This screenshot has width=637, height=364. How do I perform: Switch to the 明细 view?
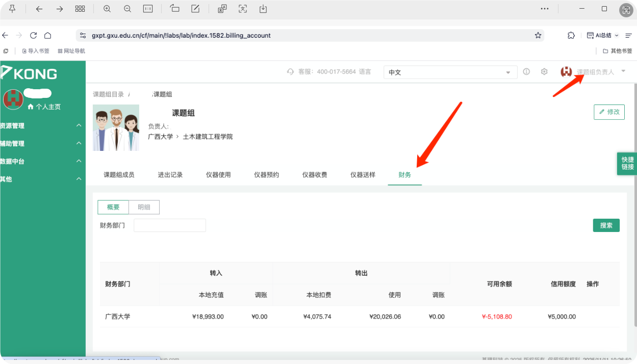coord(144,207)
